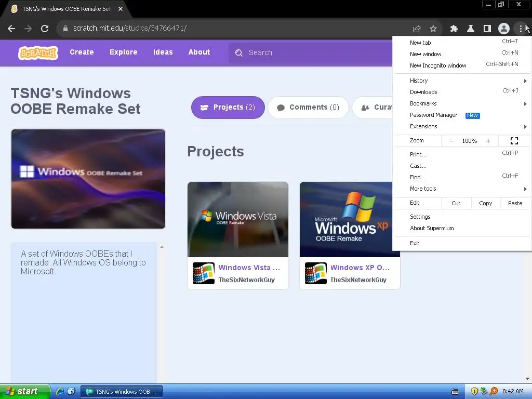
Task: Switch to Projects (2) tab
Action: click(x=228, y=108)
